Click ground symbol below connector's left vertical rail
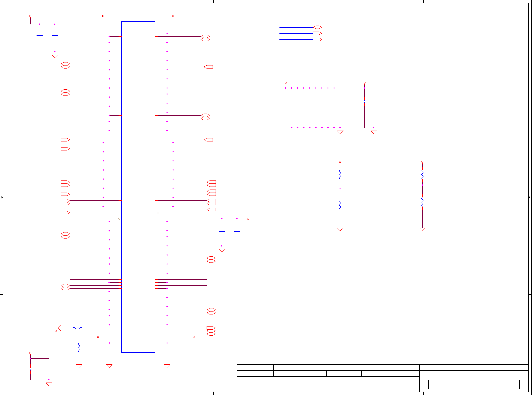Screen dimensions: 532x395 coord(109,366)
